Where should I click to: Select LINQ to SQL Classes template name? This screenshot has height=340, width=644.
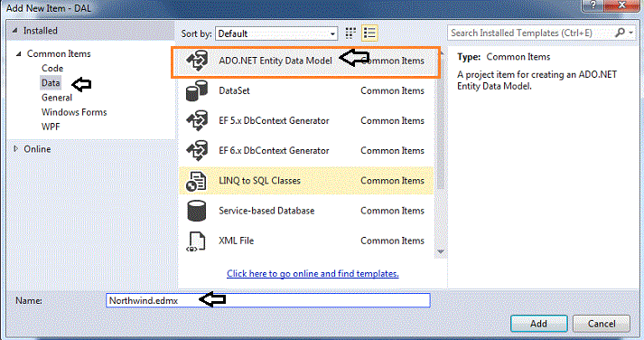coord(259,181)
